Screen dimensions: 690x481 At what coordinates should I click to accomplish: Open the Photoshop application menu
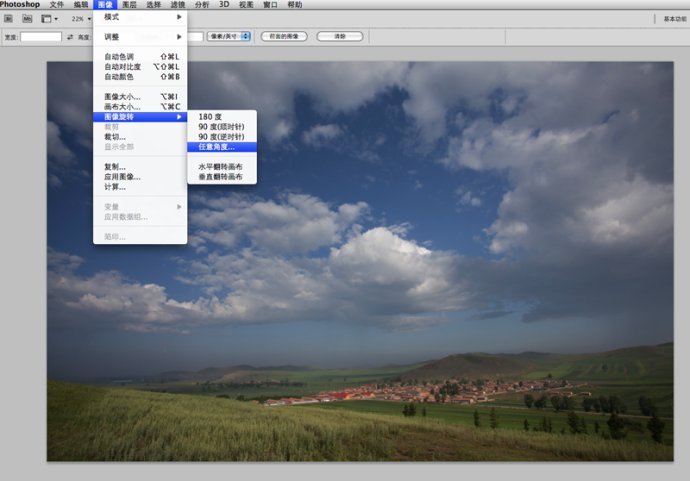(20, 5)
